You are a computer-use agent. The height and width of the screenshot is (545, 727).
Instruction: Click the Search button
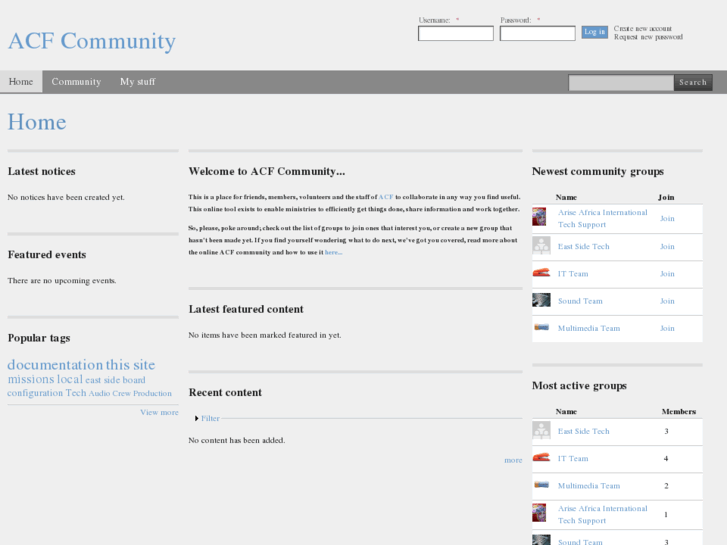[x=693, y=83]
